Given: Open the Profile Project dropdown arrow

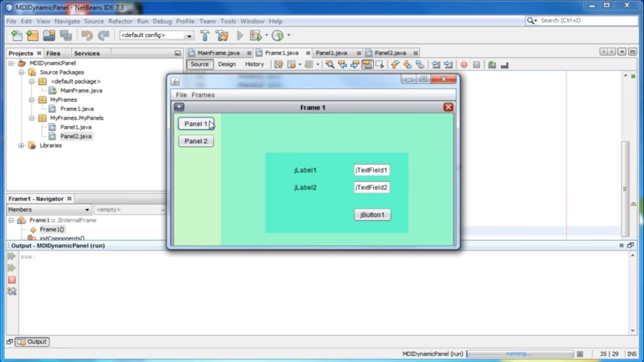Looking at the screenshot, I should 288,35.
